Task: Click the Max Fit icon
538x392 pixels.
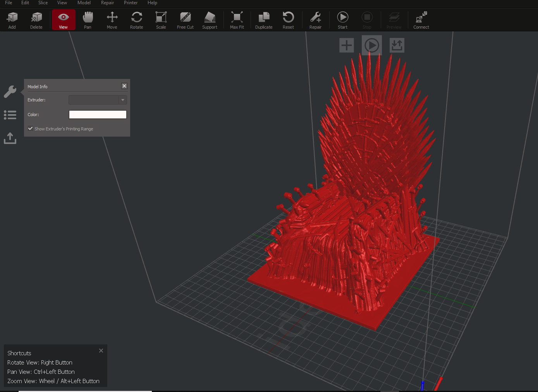Action: coord(237,18)
